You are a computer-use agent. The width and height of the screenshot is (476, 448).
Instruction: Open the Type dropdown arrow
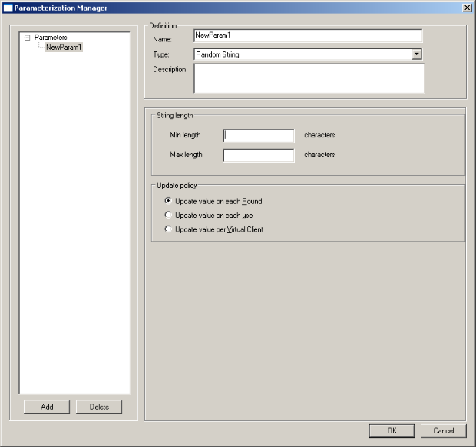pos(417,54)
